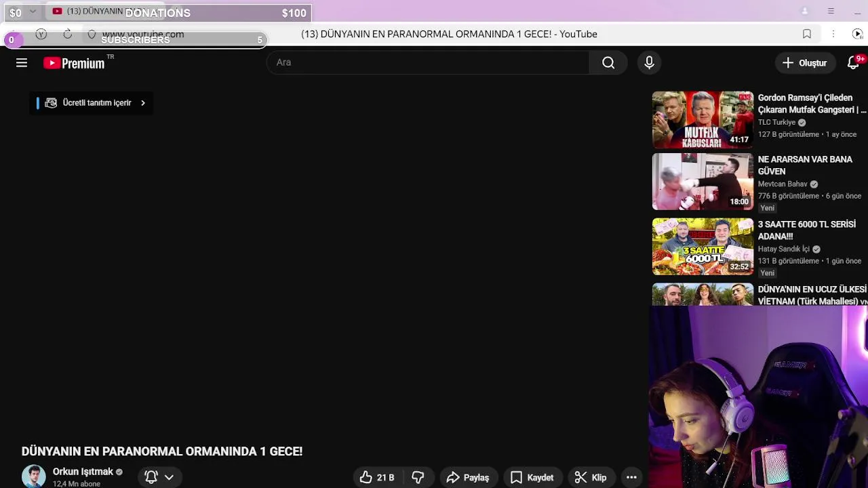Open '3 SAATTE 6000 TL SERİSİ ADANA!!!' title

[x=807, y=230]
